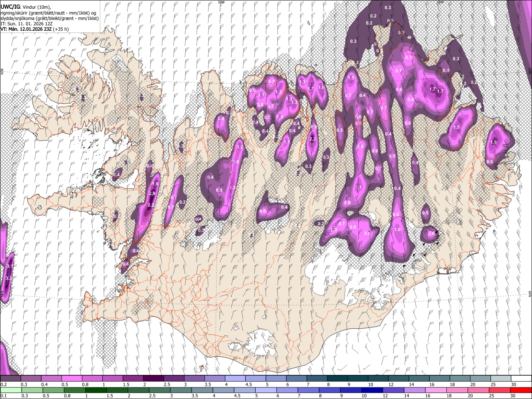
Task: Click the '(+35 h)' forecast offset
Action: tap(61, 29)
